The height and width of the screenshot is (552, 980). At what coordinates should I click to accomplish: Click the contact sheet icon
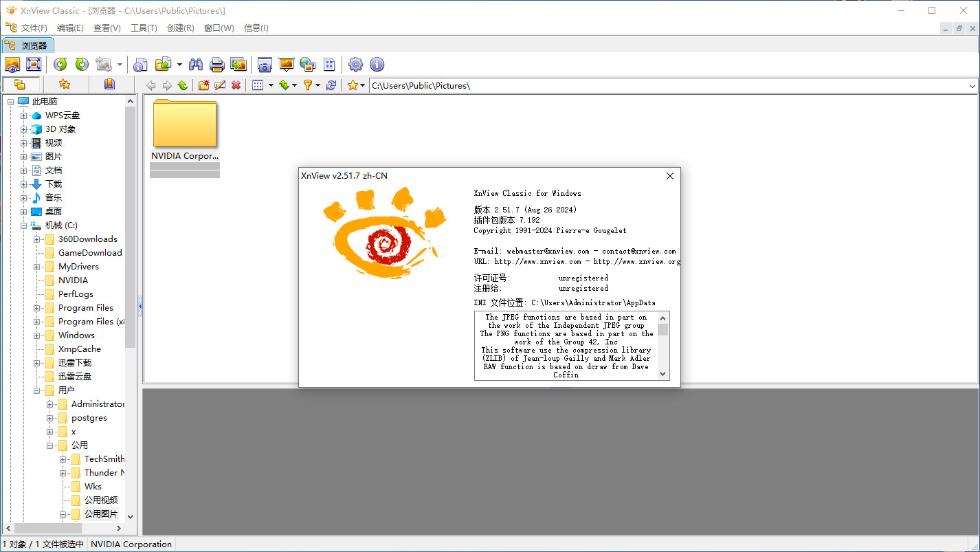[330, 65]
